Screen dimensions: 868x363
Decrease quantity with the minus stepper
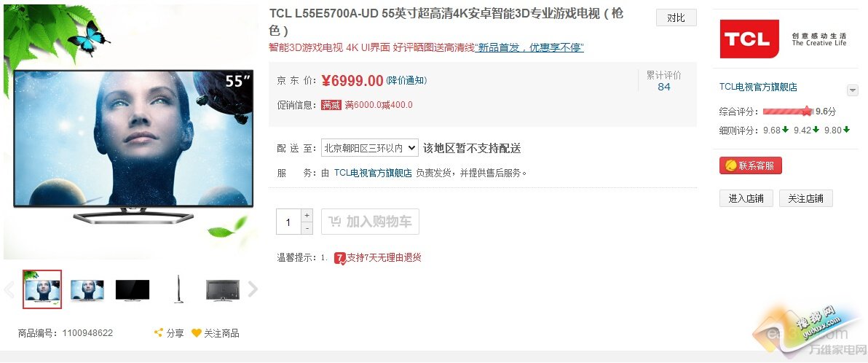coord(307,227)
